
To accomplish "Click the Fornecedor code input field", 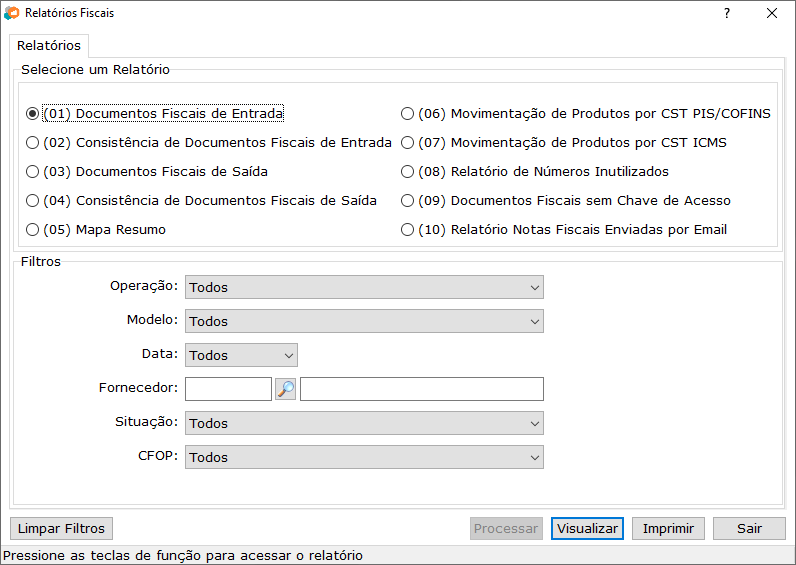I will [x=228, y=389].
